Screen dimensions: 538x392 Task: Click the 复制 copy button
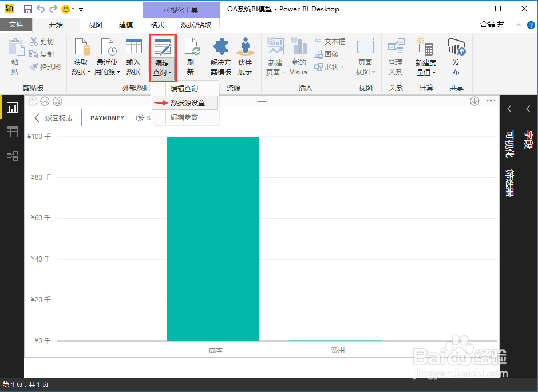point(42,54)
